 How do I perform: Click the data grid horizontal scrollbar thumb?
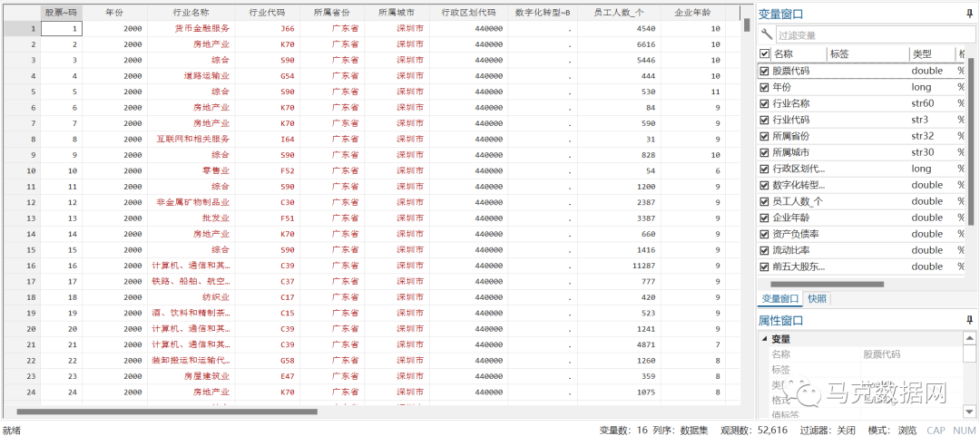tap(167, 412)
